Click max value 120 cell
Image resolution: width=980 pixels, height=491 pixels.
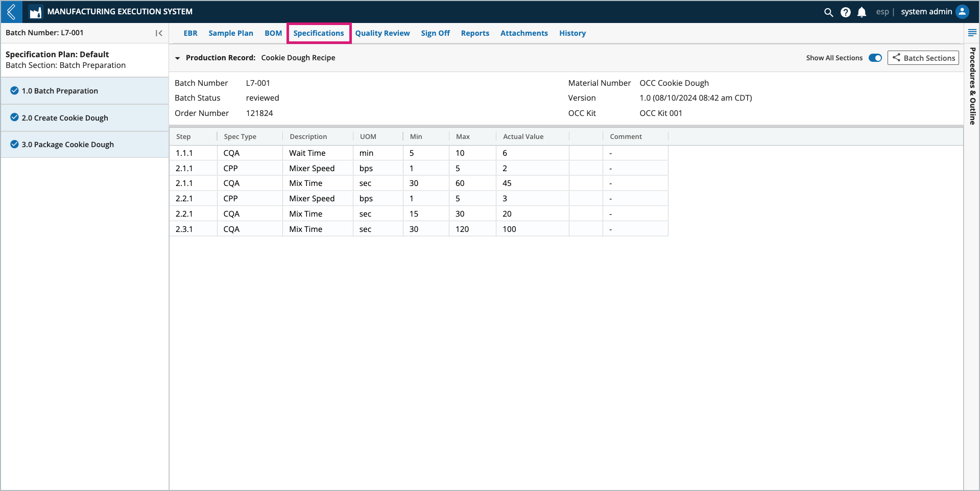pyautogui.click(x=473, y=229)
